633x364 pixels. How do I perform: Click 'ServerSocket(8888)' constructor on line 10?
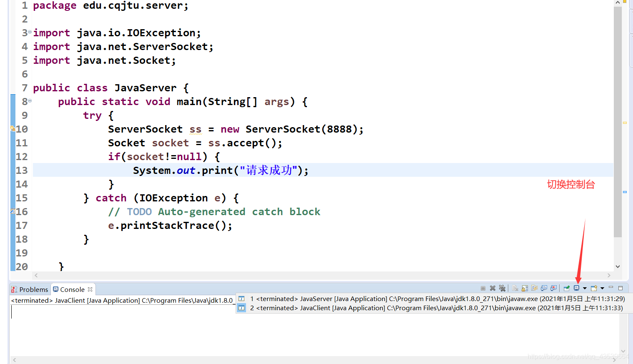(301, 129)
